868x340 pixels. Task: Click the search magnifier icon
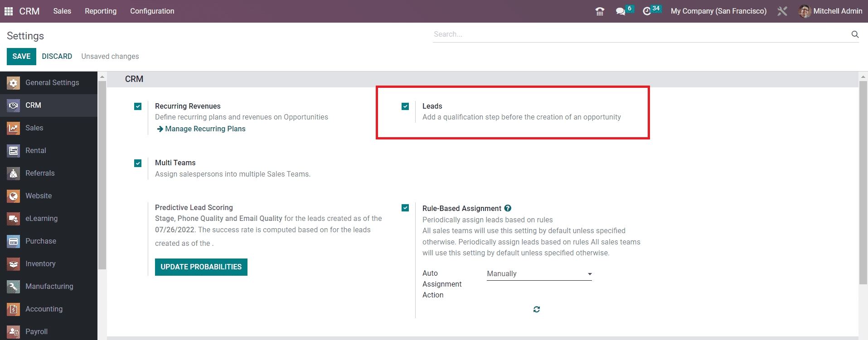tap(855, 34)
